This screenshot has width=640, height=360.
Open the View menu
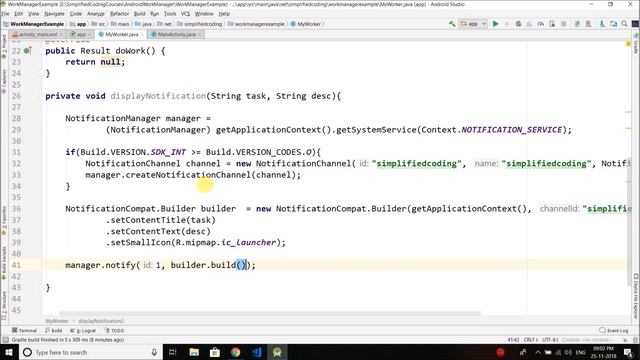coord(33,14)
